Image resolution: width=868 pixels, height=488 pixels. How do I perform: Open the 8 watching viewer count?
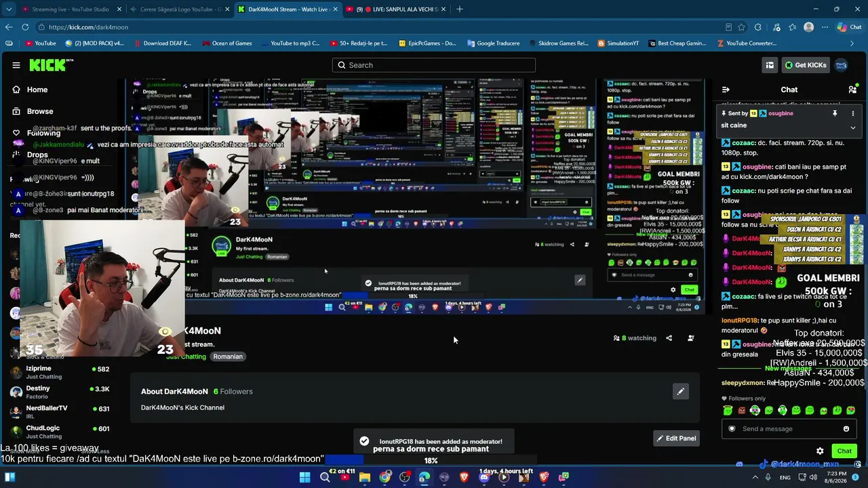(635, 338)
